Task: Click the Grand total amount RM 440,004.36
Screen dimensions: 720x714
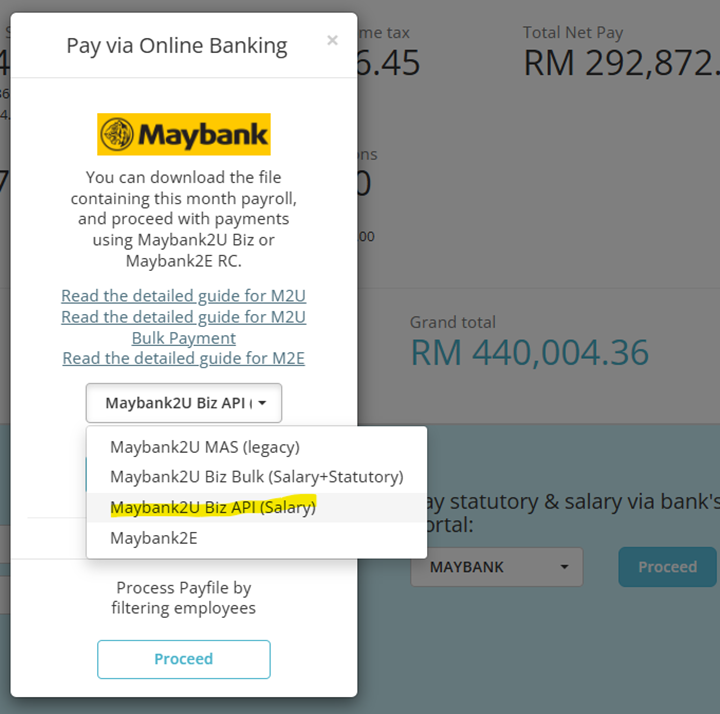Action: point(529,353)
